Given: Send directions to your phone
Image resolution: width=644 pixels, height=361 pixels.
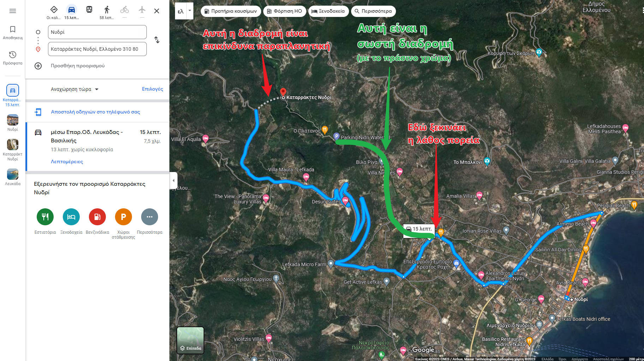Looking at the screenshot, I should 95,112.
